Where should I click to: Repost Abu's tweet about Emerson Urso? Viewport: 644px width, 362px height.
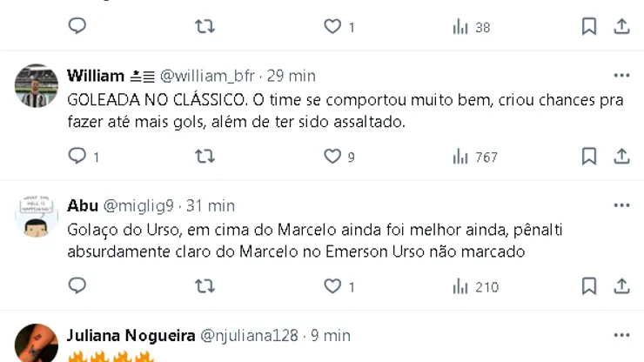click(x=205, y=286)
